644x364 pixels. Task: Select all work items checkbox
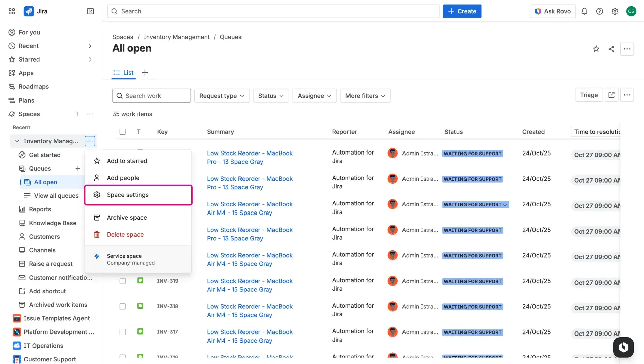coord(122,132)
